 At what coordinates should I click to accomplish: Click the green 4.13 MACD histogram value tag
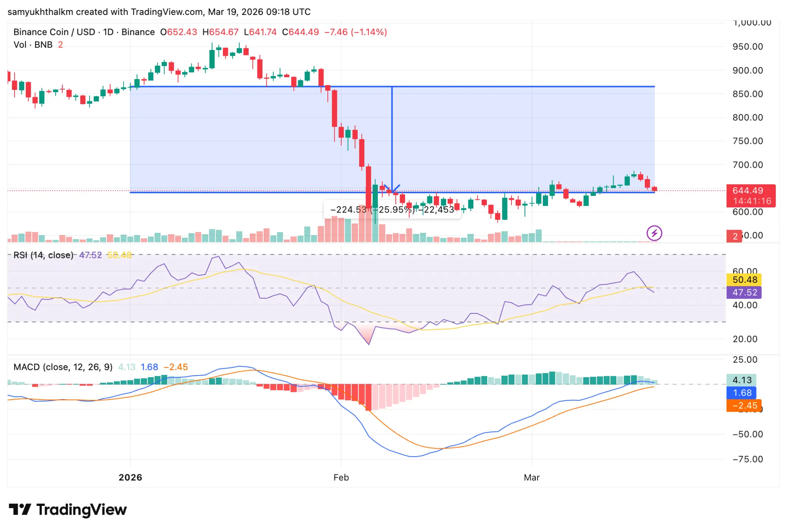742,381
